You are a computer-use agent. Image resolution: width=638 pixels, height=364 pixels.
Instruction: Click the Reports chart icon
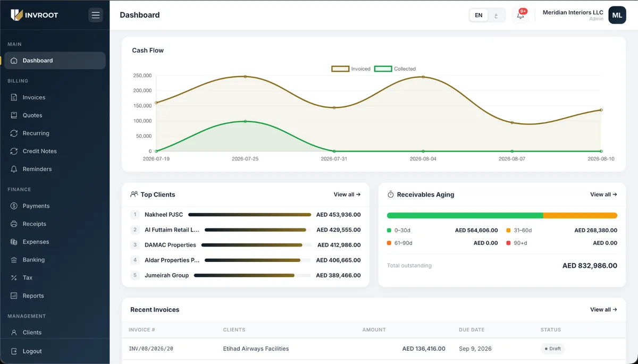[14, 295]
